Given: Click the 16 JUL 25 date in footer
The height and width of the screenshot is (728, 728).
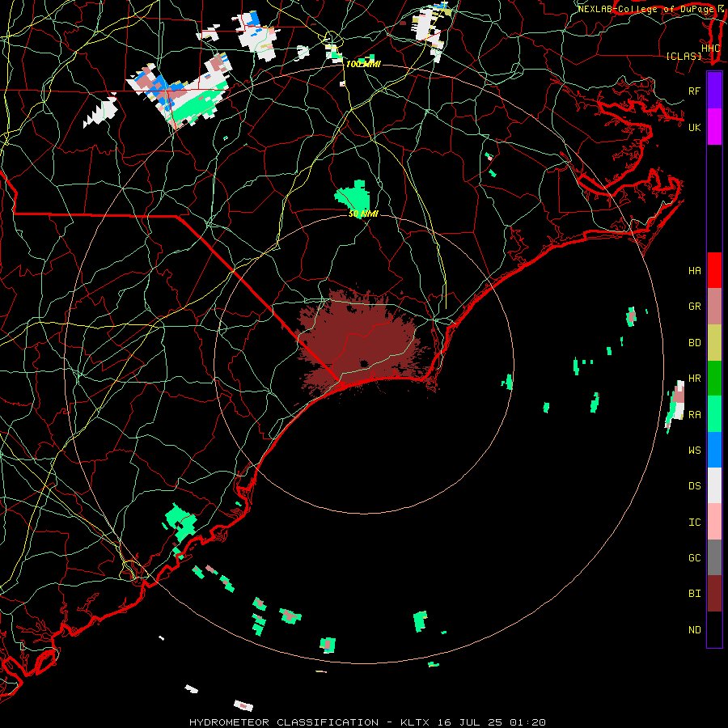Looking at the screenshot, I should click(x=469, y=722).
